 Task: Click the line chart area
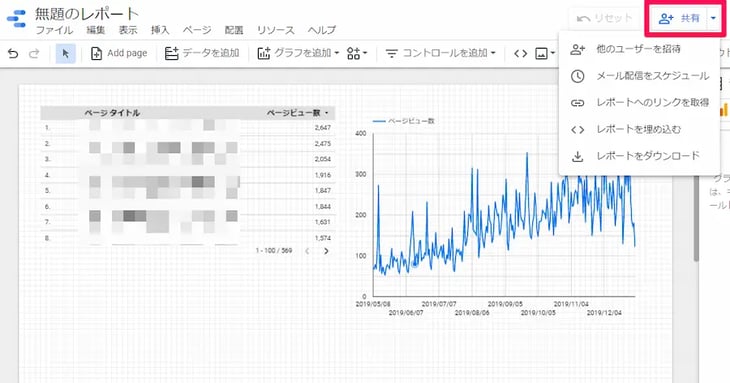tap(504, 215)
